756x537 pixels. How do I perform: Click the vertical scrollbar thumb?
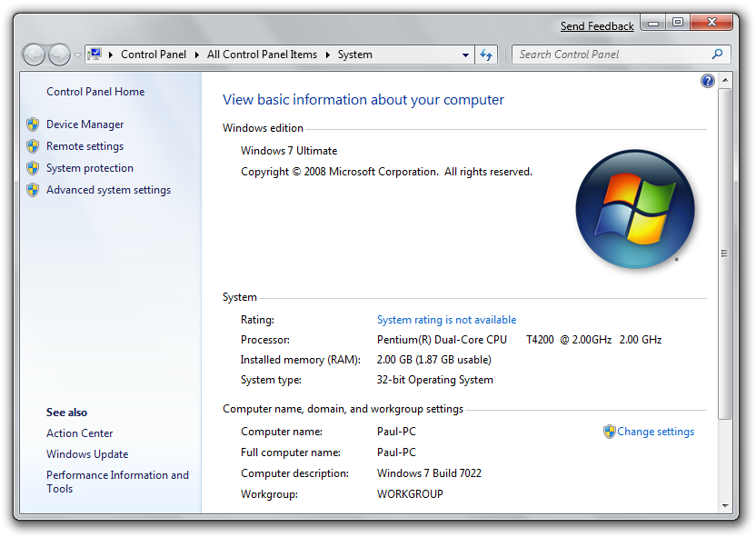coord(725,254)
